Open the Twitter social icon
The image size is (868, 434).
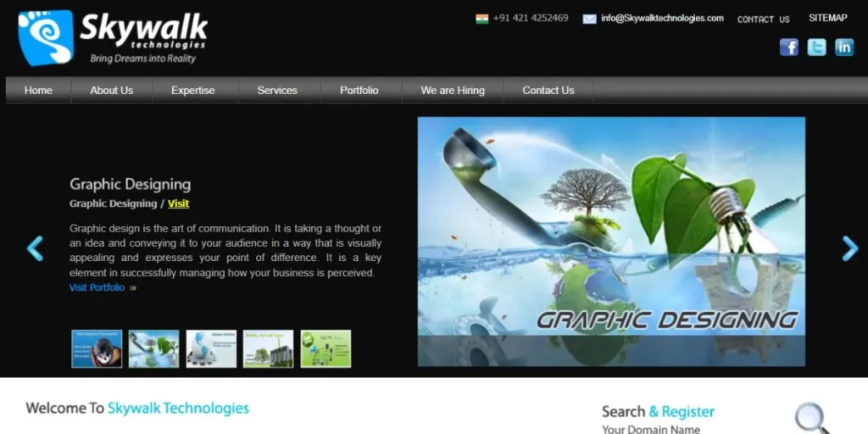tap(816, 47)
